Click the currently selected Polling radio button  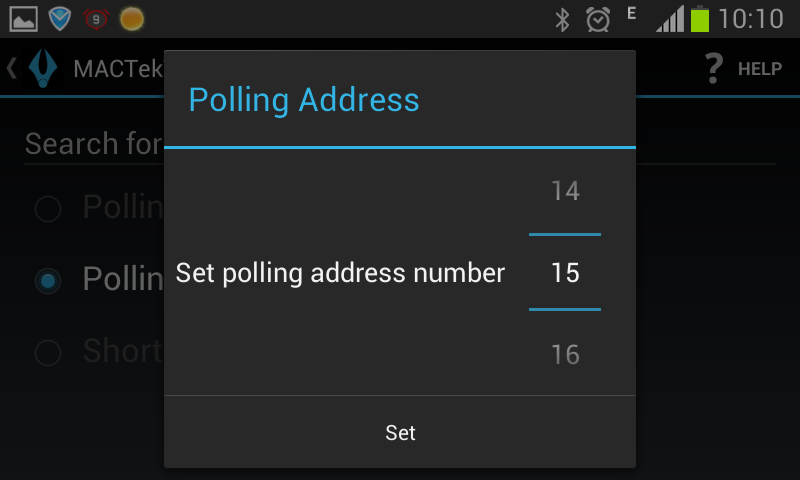[48, 281]
